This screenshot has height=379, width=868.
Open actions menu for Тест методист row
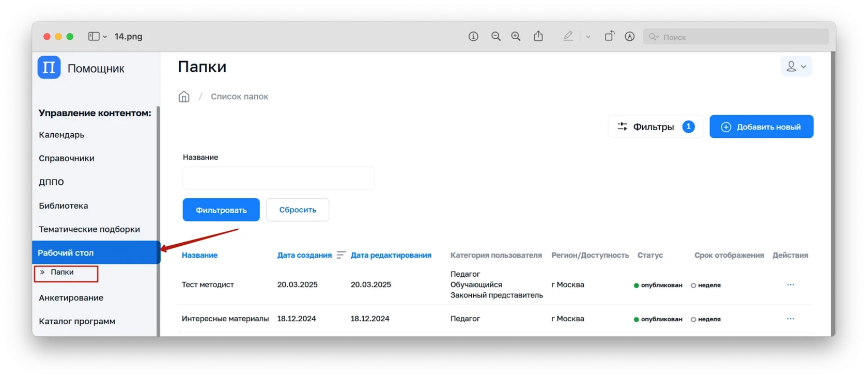coord(790,285)
